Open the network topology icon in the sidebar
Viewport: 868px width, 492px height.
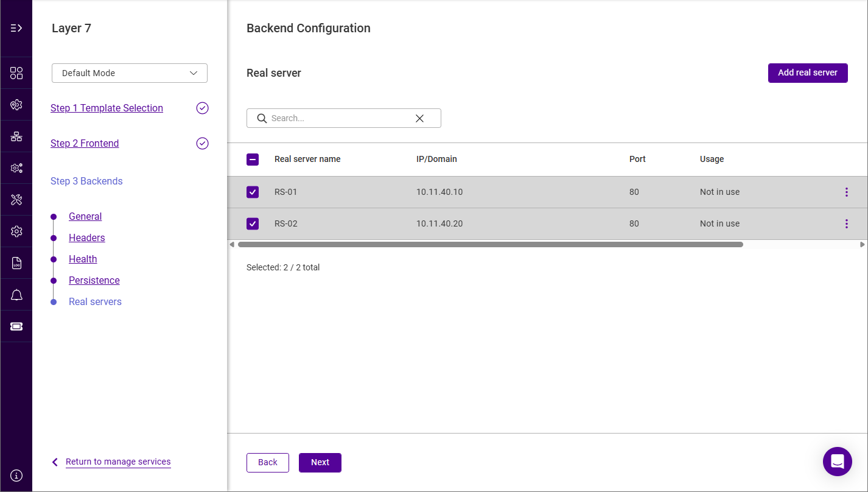(x=16, y=136)
